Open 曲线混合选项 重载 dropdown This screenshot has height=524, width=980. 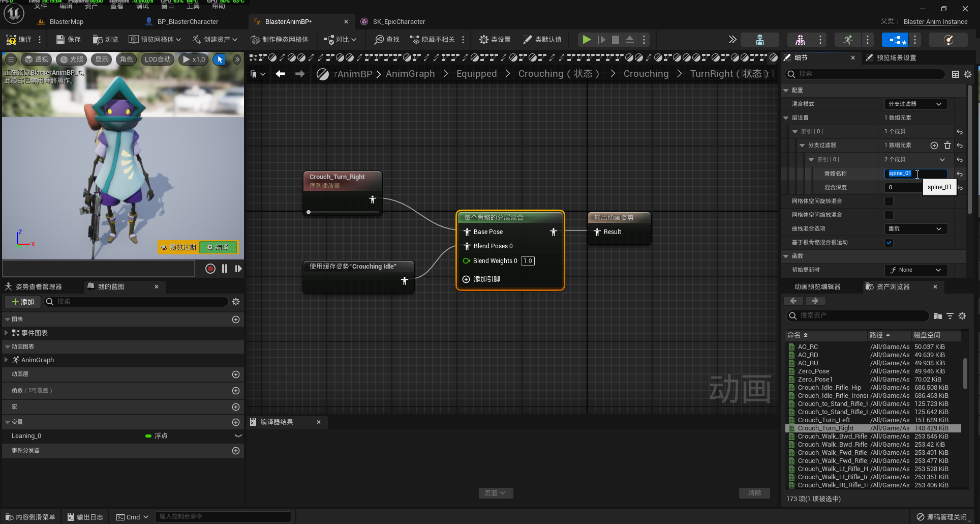click(x=915, y=229)
